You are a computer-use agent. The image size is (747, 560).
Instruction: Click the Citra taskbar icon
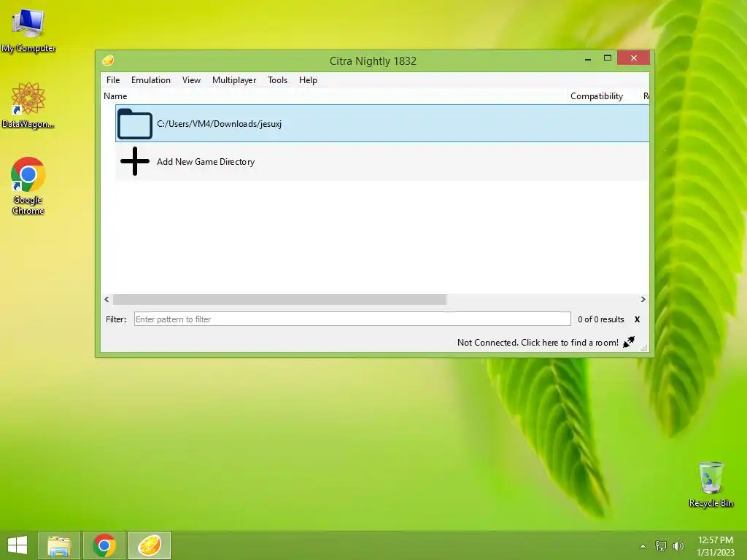coord(149,545)
